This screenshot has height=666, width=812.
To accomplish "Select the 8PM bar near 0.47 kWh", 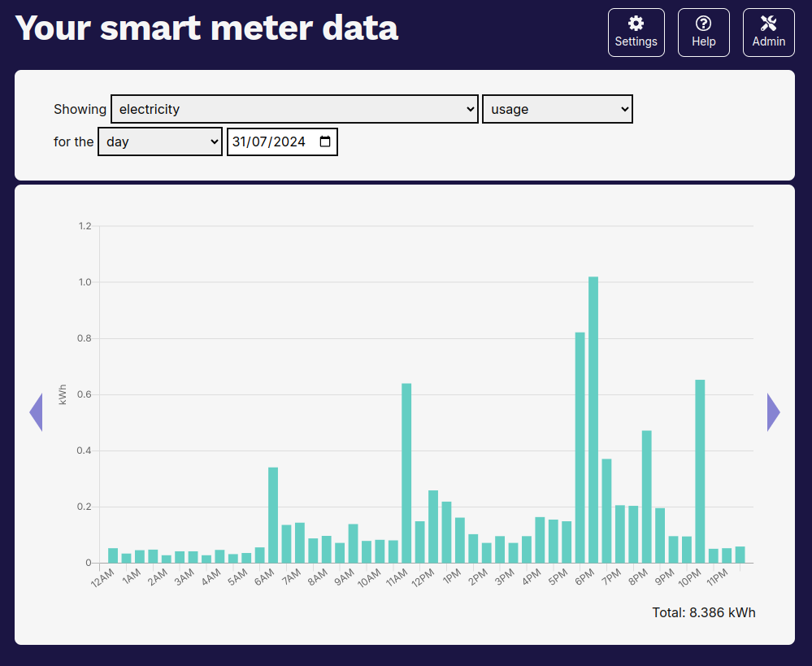I will click(647, 496).
